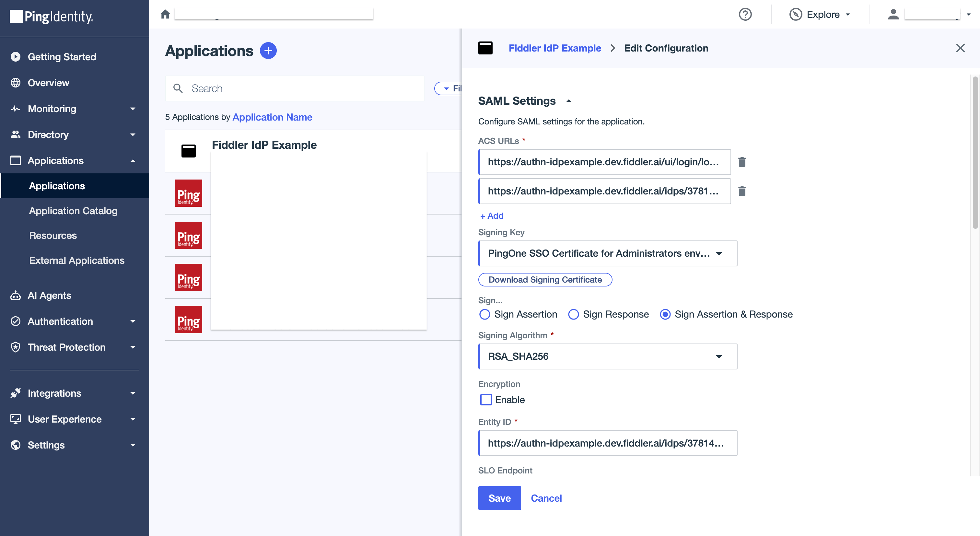Click the search magnifier icon
The height and width of the screenshot is (536, 980).
click(x=178, y=88)
